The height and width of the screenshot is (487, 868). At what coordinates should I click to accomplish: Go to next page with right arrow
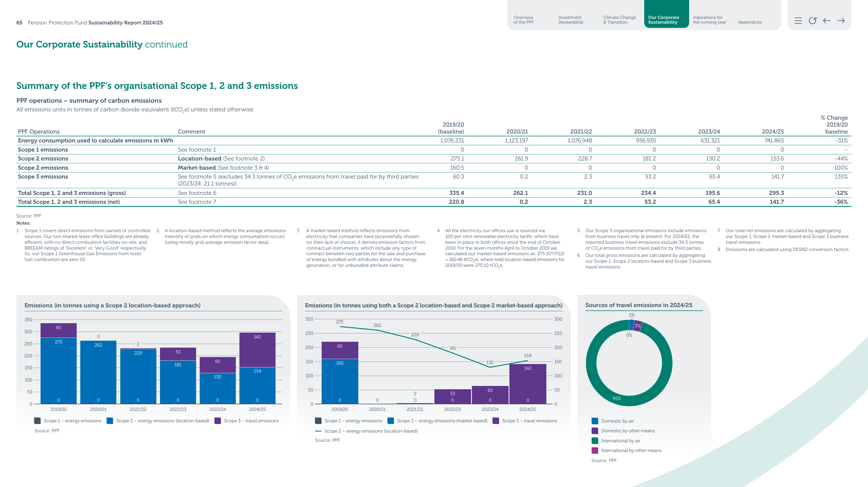841,21
